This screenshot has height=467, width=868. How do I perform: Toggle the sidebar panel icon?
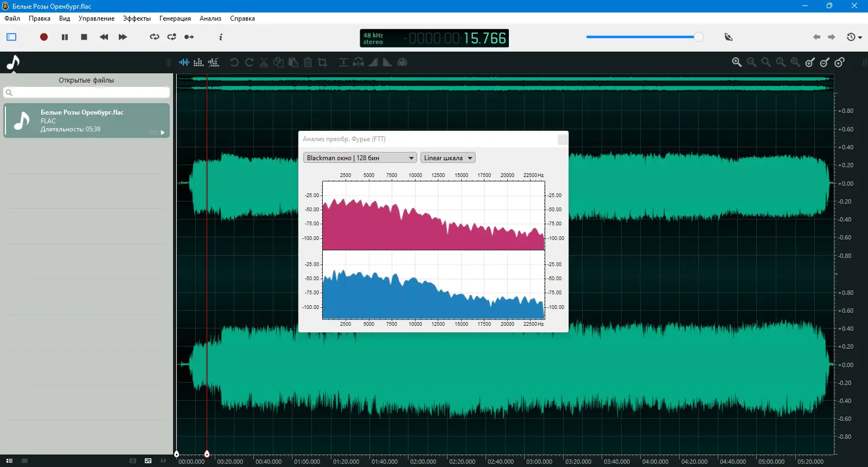point(11,37)
